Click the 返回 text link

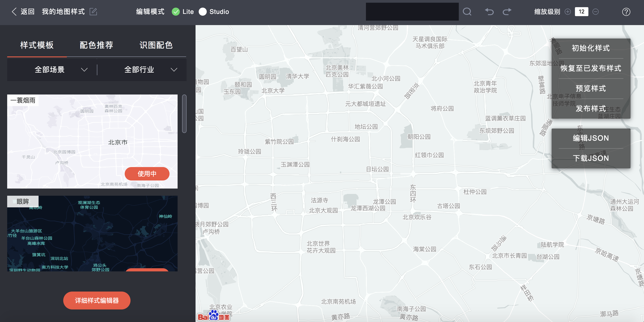pos(28,11)
